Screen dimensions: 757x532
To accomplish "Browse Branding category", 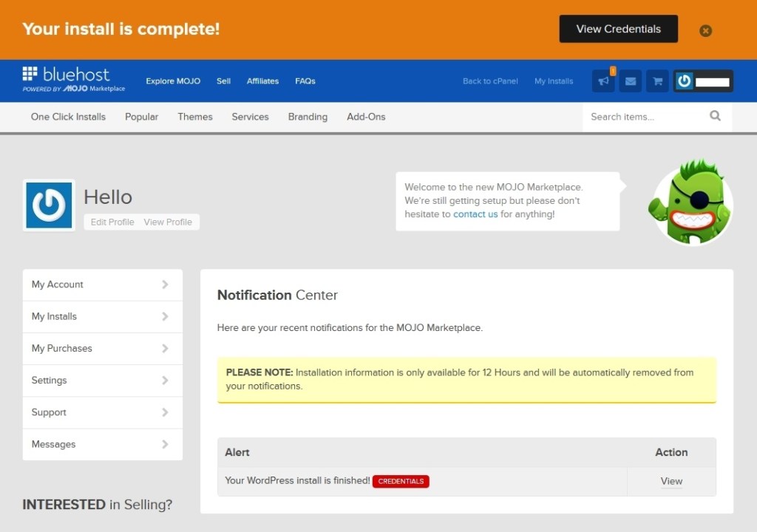I will 308,117.
